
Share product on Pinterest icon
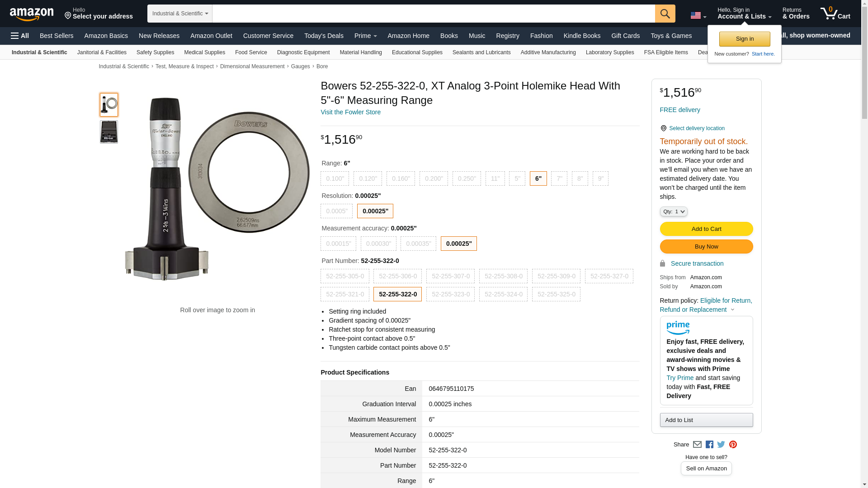733,445
